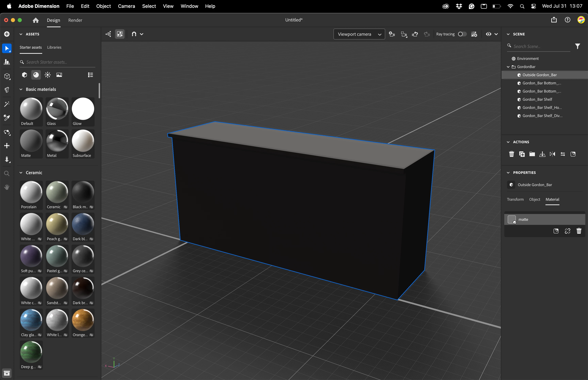Open the Share/export icon
Viewport: 588px width, 380px height.
(x=554, y=20)
